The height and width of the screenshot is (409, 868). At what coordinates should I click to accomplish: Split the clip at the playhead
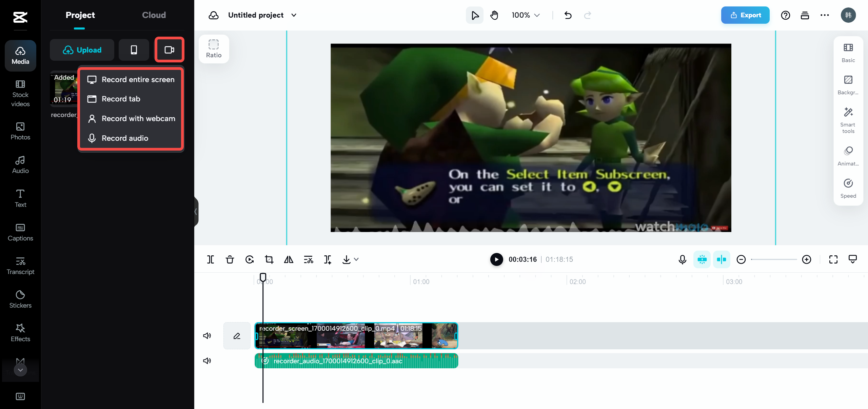pyautogui.click(x=210, y=259)
